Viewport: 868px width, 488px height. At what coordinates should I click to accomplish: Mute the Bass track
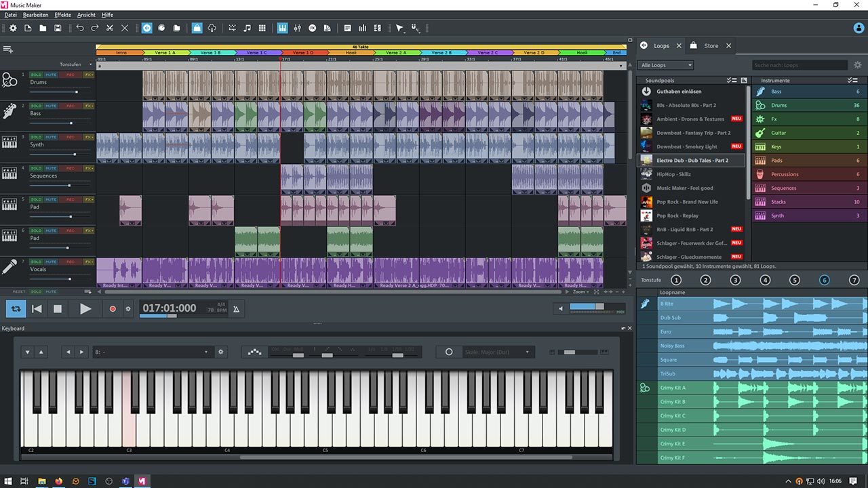51,106
